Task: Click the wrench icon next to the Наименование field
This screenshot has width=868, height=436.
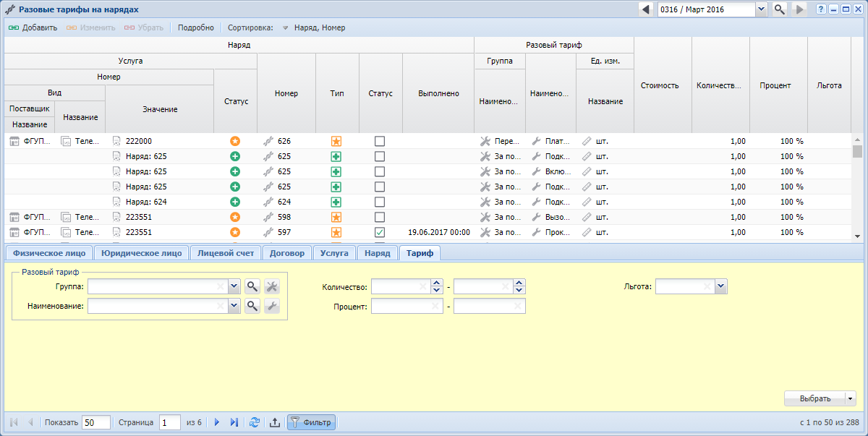Action: pyautogui.click(x=272, y=307)
